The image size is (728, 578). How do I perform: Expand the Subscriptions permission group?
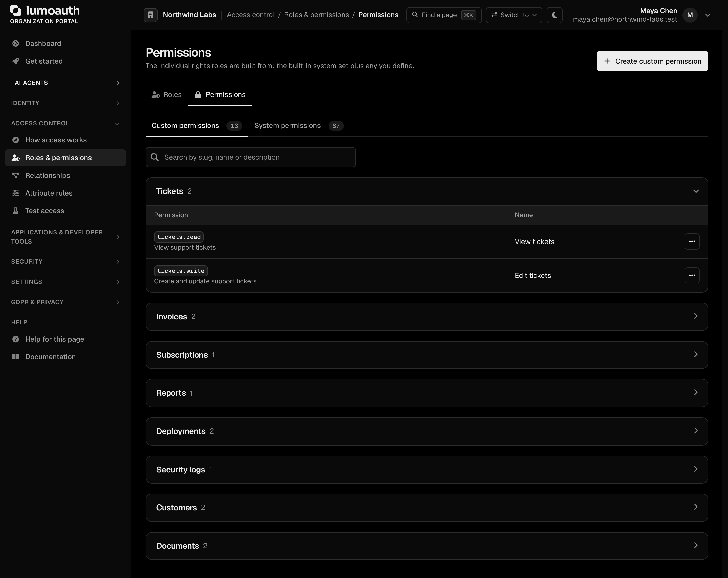tap(427, 355)
